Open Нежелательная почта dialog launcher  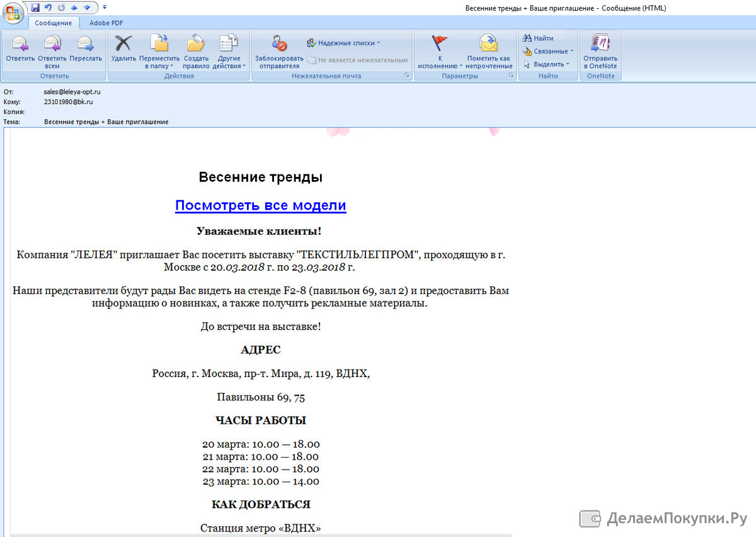407,76
